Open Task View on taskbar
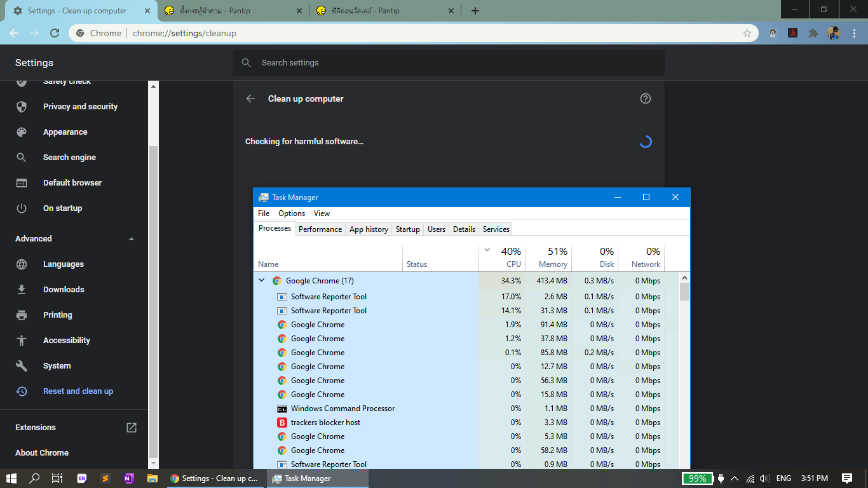The height and width of the screenshot is (488, 868). click(57, 478)
